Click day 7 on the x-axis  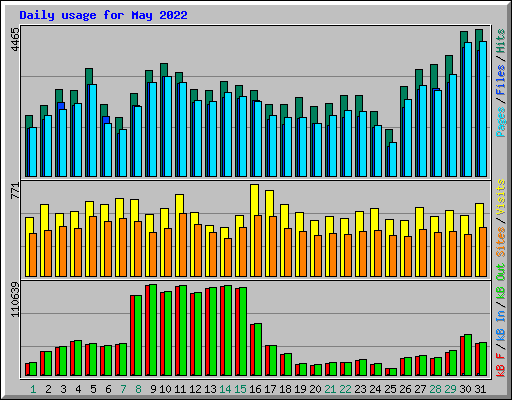(123, 389)
